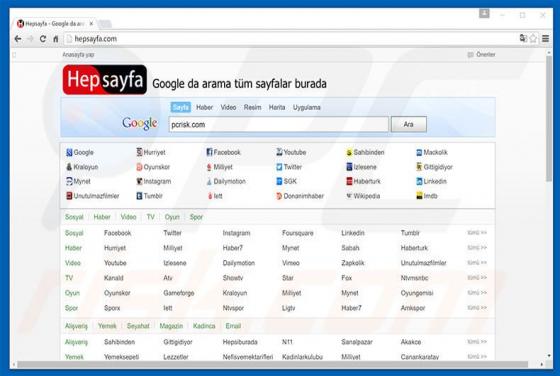This screenshot has width=560, height=376.
Task: Select the Video search tab
Action: click(228, 107)
